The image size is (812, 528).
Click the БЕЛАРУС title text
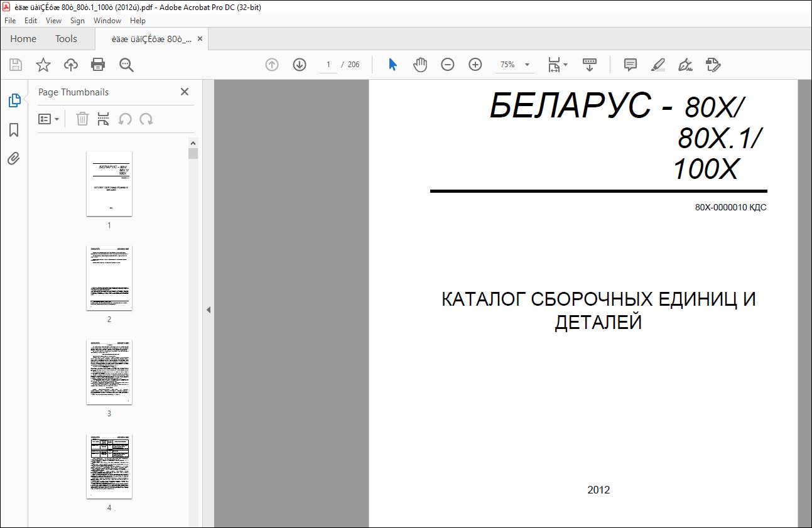click(x=571, y=105)
